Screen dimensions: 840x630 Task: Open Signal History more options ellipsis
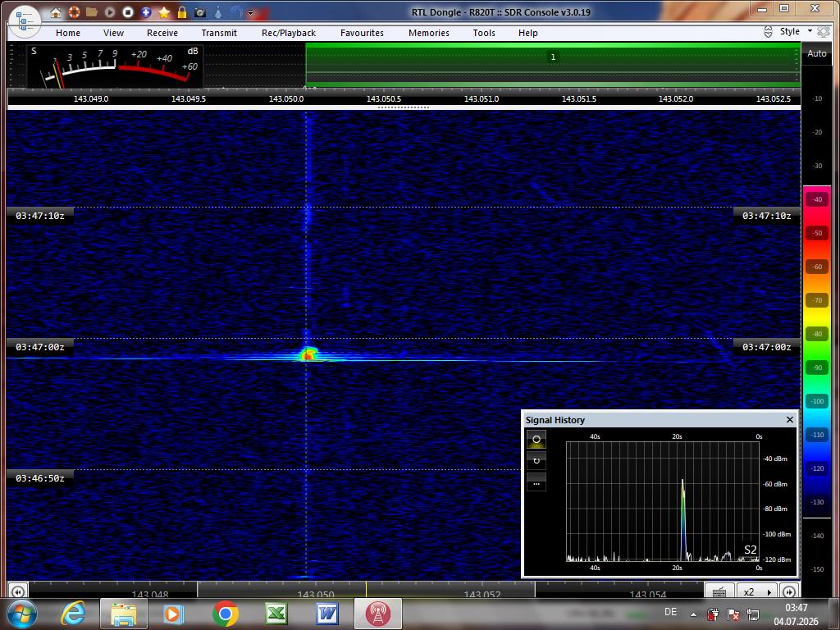tap(536, 482)
